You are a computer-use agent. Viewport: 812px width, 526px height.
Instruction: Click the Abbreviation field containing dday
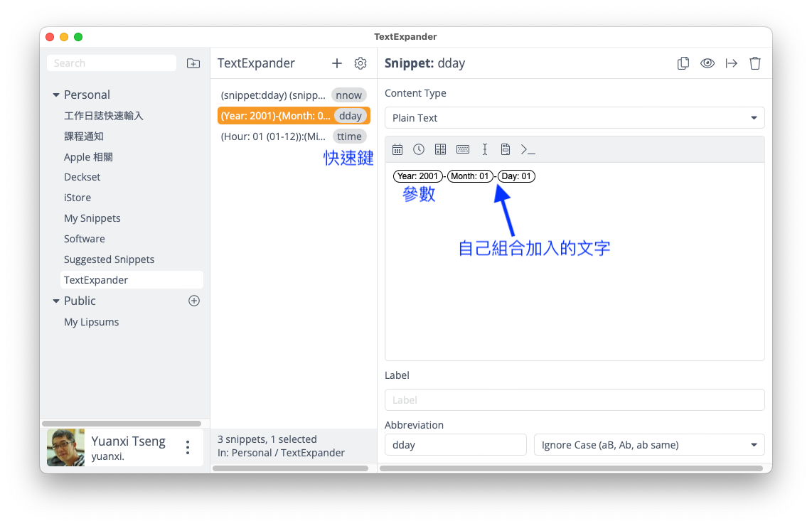coord(455,445)
